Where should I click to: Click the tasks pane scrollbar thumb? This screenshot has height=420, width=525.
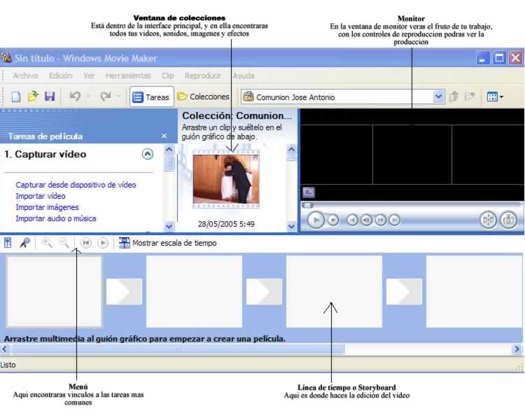(x=169, y=163)
